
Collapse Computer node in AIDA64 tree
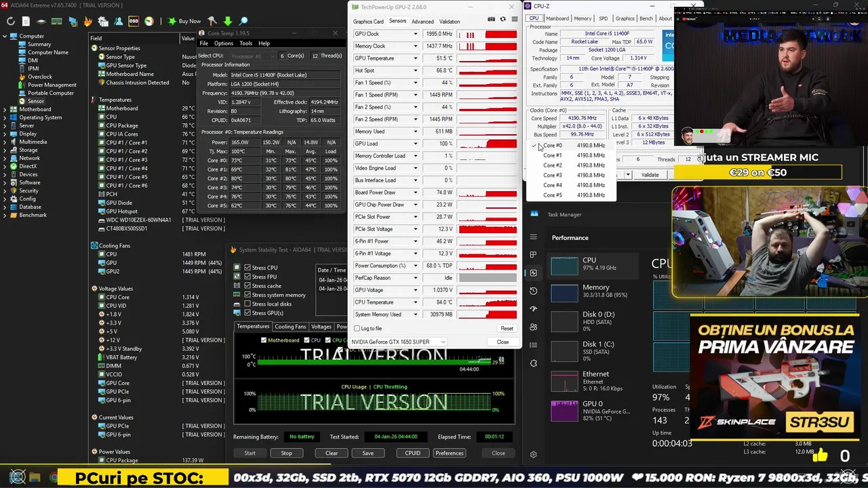pyautogui.click(x=5, y=36)
